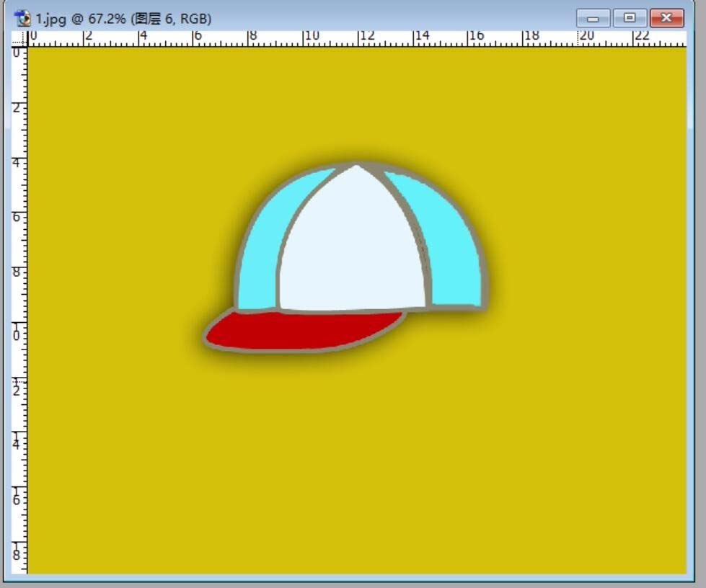Click the gray outline between white and red areas

pos(339,312)
